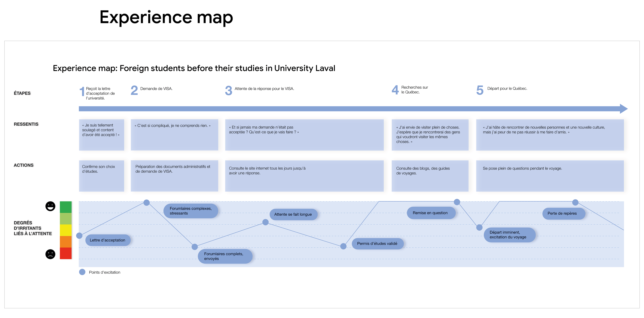The height and width of the screenshot is (318, 644).
Task: Click the sad frowning face icon
Action: pos(50,254)
